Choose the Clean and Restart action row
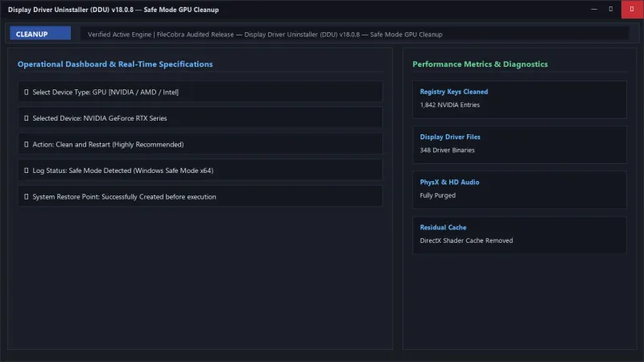 200,144
